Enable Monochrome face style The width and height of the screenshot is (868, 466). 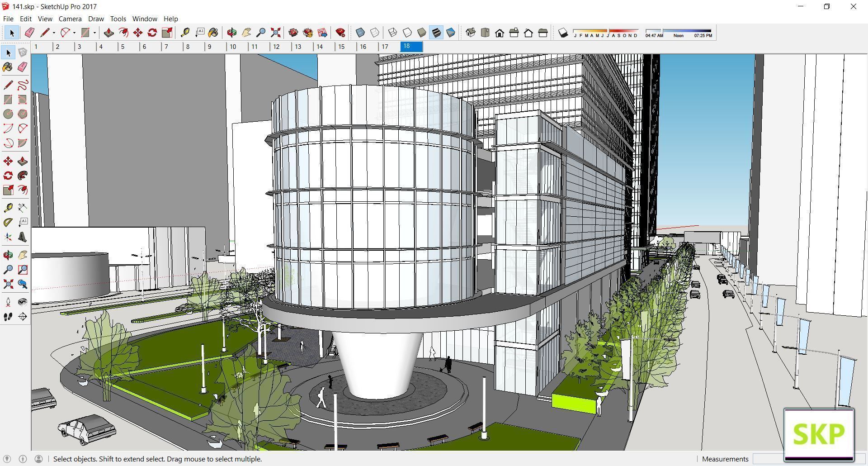(451, 33)
